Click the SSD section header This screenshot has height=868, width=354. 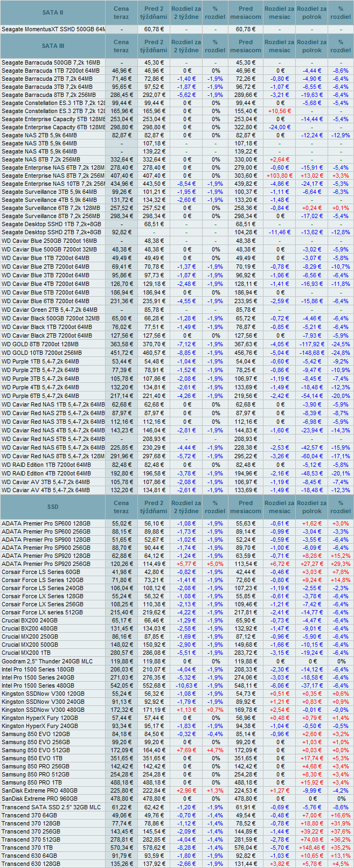[x=53, y=507]
